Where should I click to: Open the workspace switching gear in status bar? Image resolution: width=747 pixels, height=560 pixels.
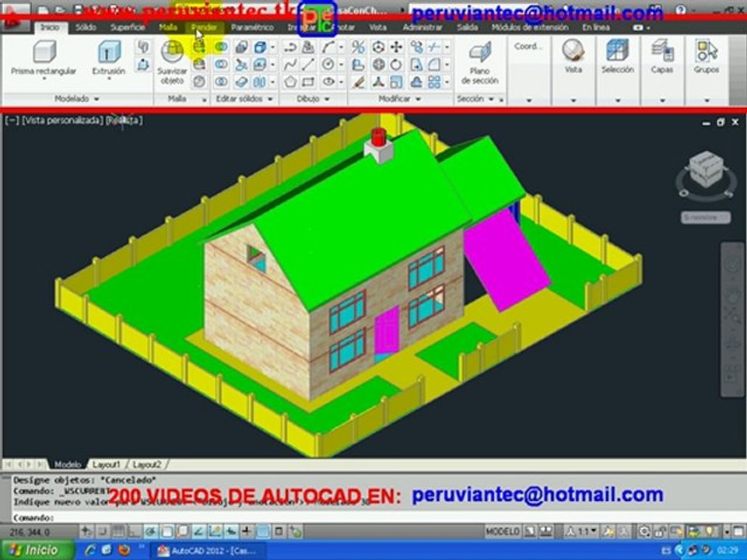(x=644, y=531)
